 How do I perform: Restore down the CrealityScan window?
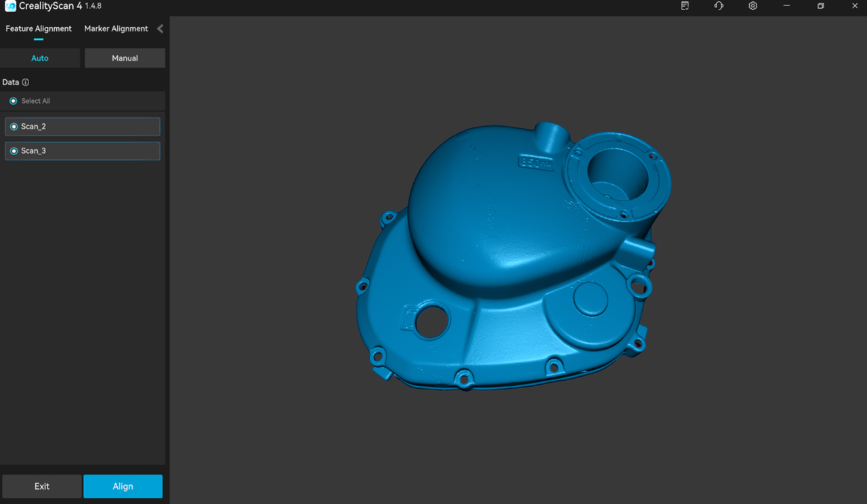coord(820,6)
